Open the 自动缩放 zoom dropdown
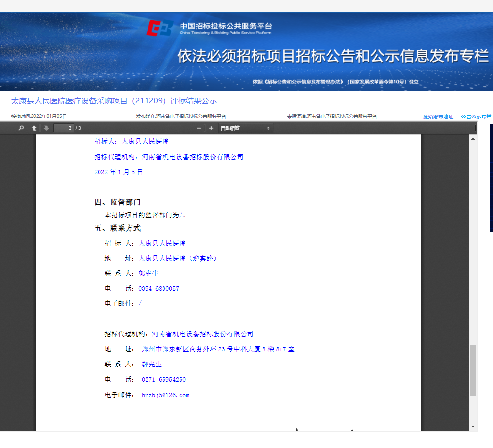The width and height of the screenshot is (493, 448). pos(245,128)
